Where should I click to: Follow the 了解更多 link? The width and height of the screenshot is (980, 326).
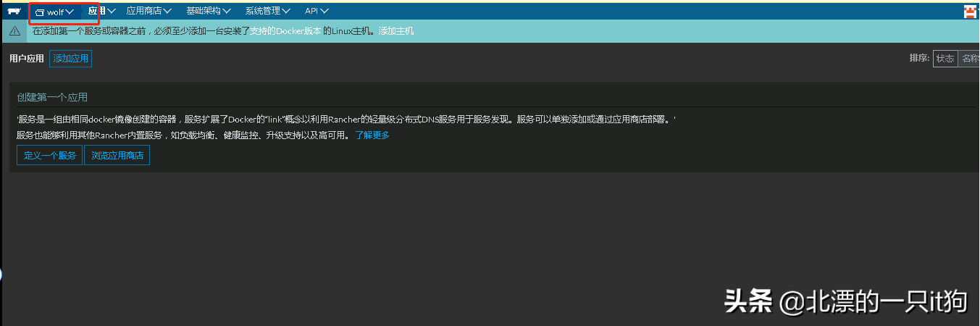372,135
